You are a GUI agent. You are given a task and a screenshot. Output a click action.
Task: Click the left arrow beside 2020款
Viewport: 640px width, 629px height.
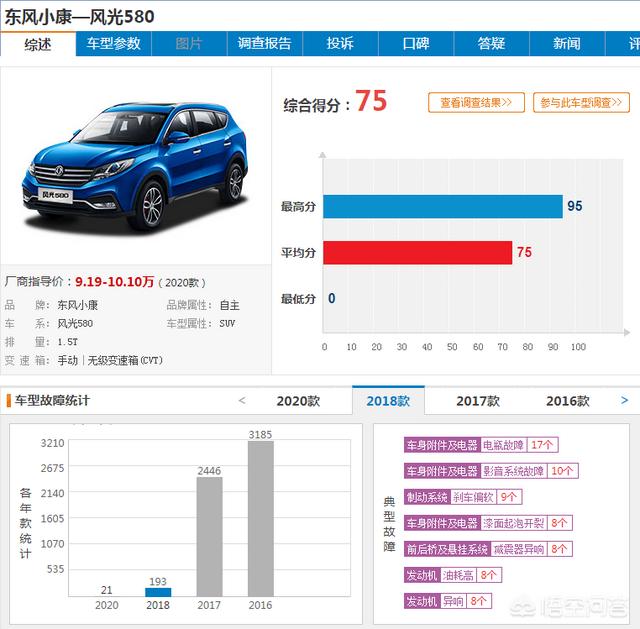tap(242, 400)
